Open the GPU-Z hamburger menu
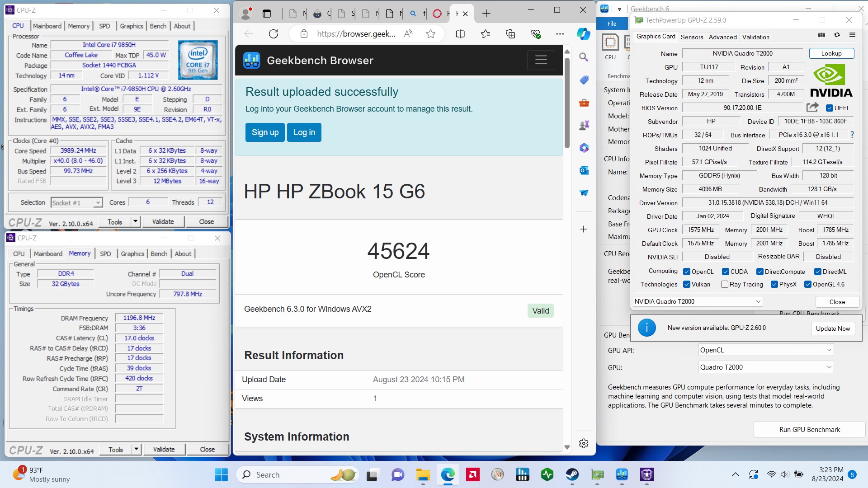 pyautogui.click(x=852, y=35)
